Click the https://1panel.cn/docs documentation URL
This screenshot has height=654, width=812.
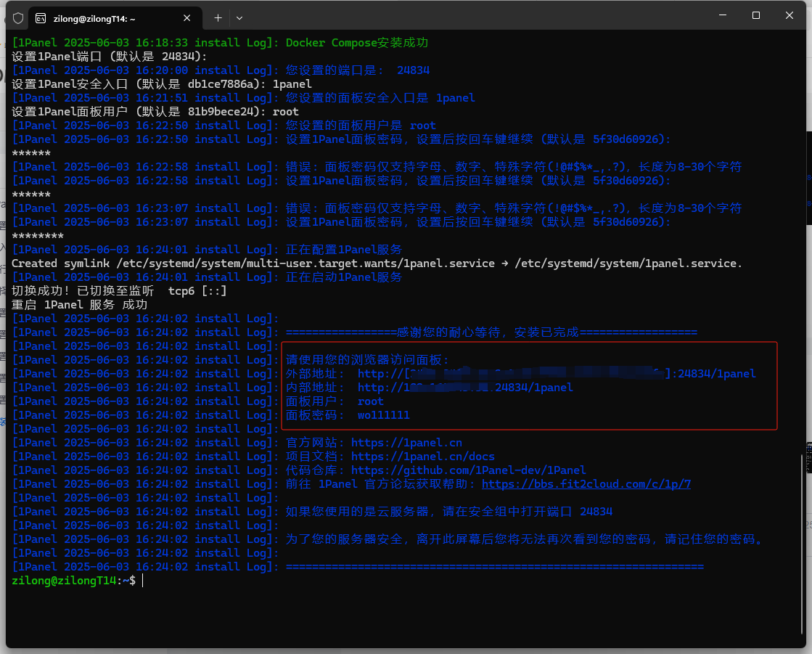[422, 457]
